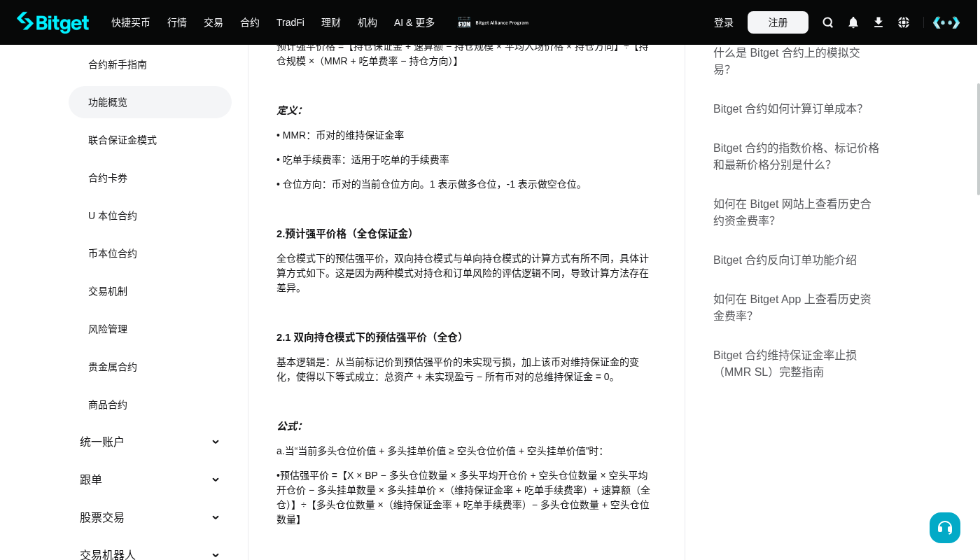Select 交易机制 in sidebar
Image resolution: width=980 pixels, height=560 pixels.
tap(150, 291)
